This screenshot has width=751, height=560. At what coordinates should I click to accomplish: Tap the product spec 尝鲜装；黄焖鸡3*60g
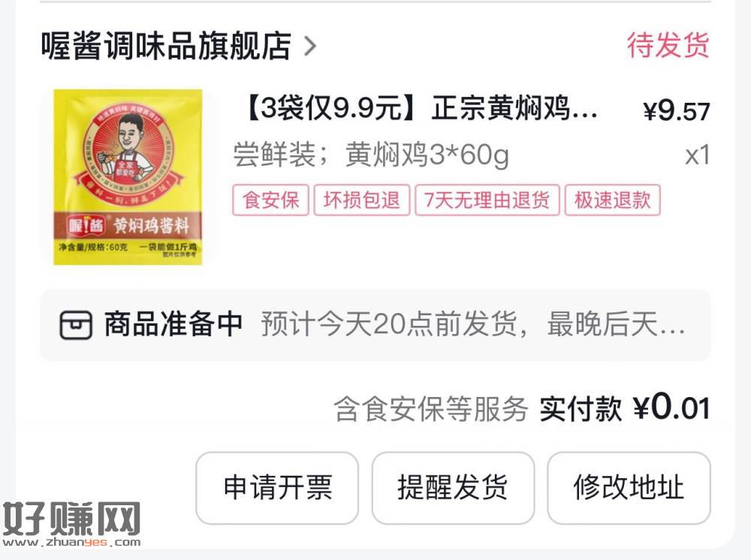pos(371,155)
